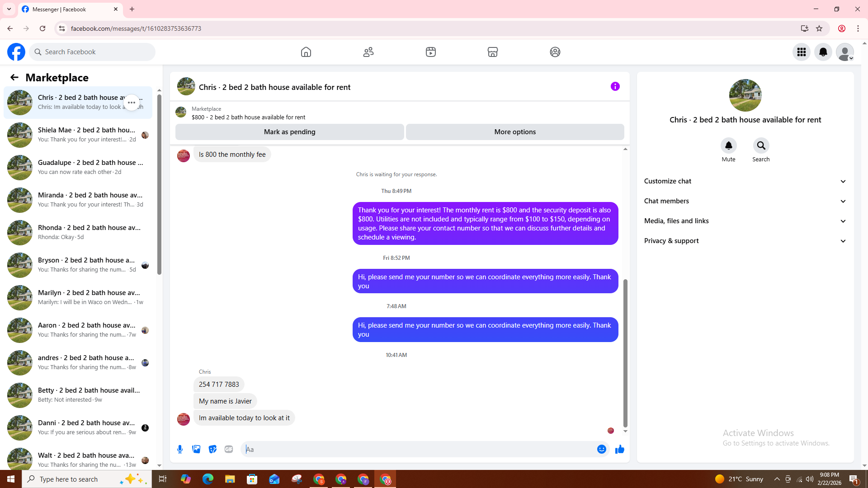The width and height of the screenshot is (868, 488).
Task: Expand Media, files and links section
Action: (745, 221)
